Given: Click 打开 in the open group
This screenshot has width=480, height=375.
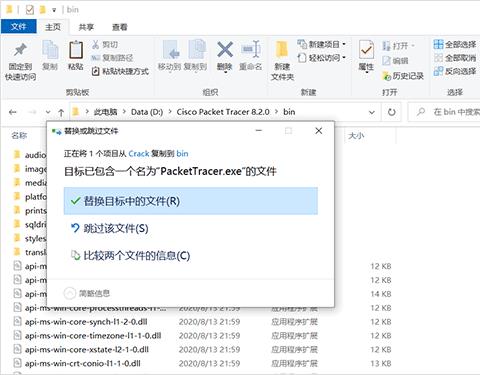Looking at the screenshot, I should pyautogui.click(x=398, y=45).
